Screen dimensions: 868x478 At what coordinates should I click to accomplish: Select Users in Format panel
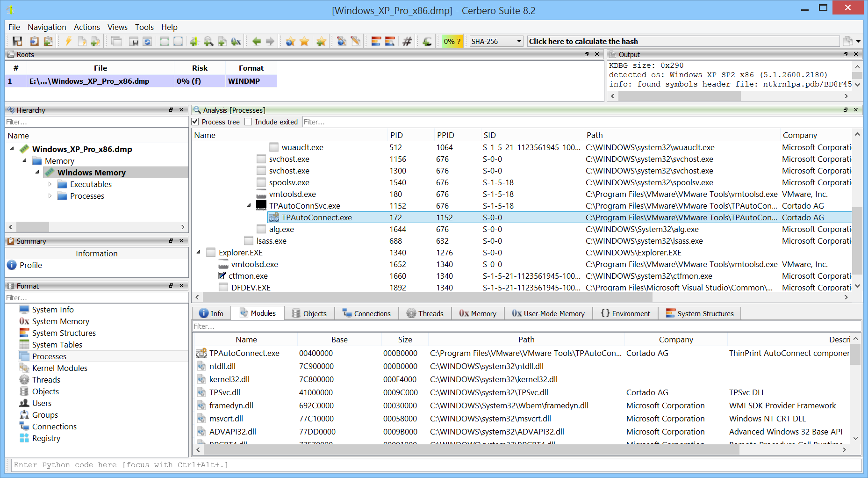(42, 403)
